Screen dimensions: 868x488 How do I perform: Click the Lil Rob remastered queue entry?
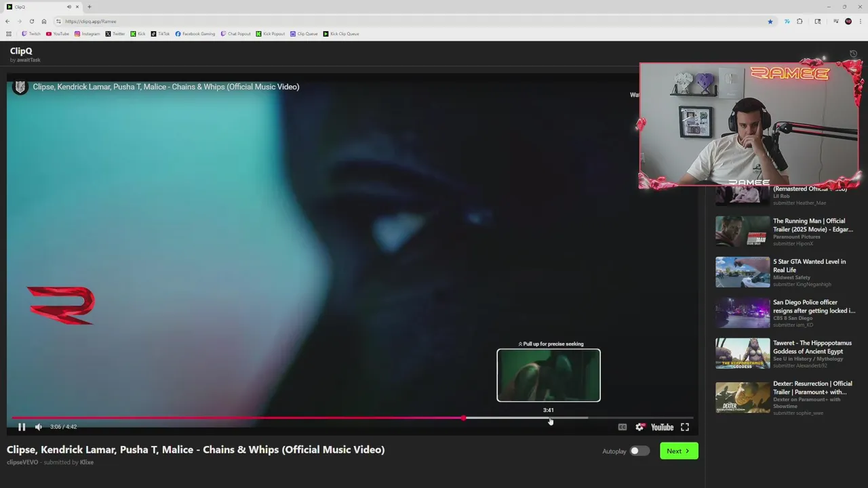[787, 195]
